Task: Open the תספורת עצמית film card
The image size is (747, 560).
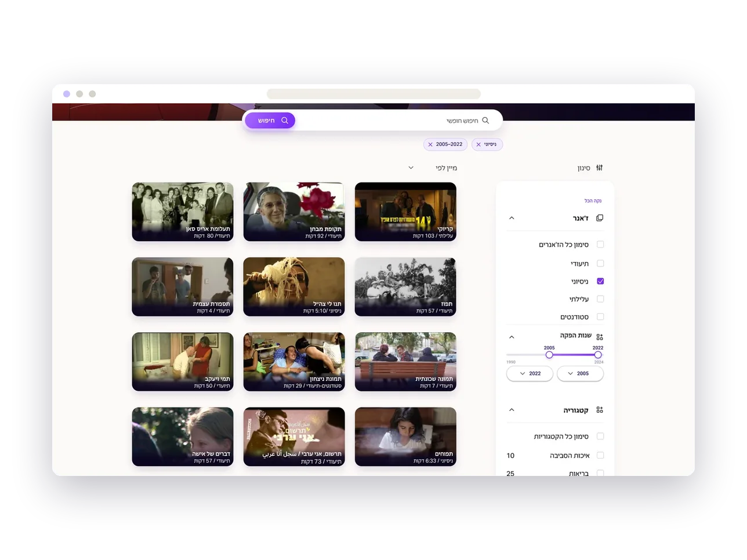Action: coord(183,287)
